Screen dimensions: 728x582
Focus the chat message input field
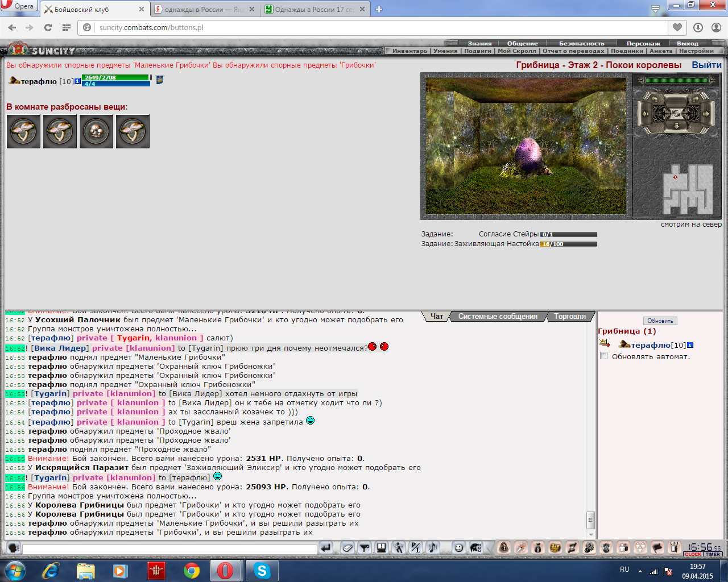click(x=169, y=549)
